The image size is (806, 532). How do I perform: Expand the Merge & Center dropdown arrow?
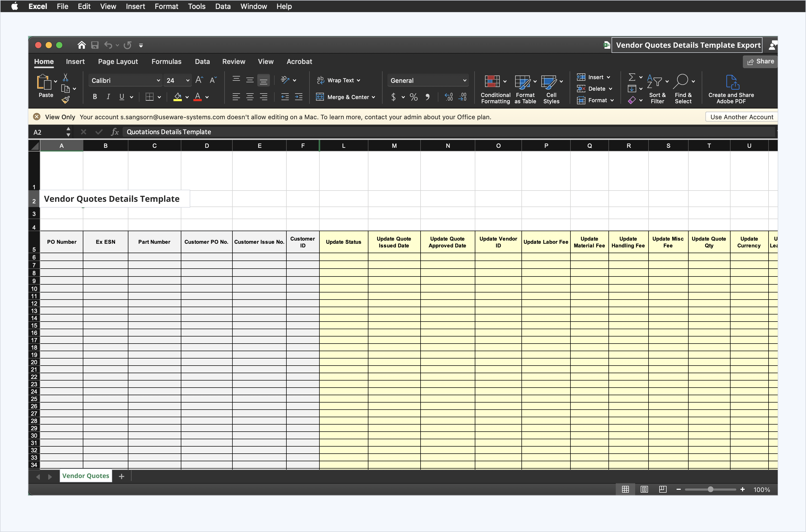373,97
